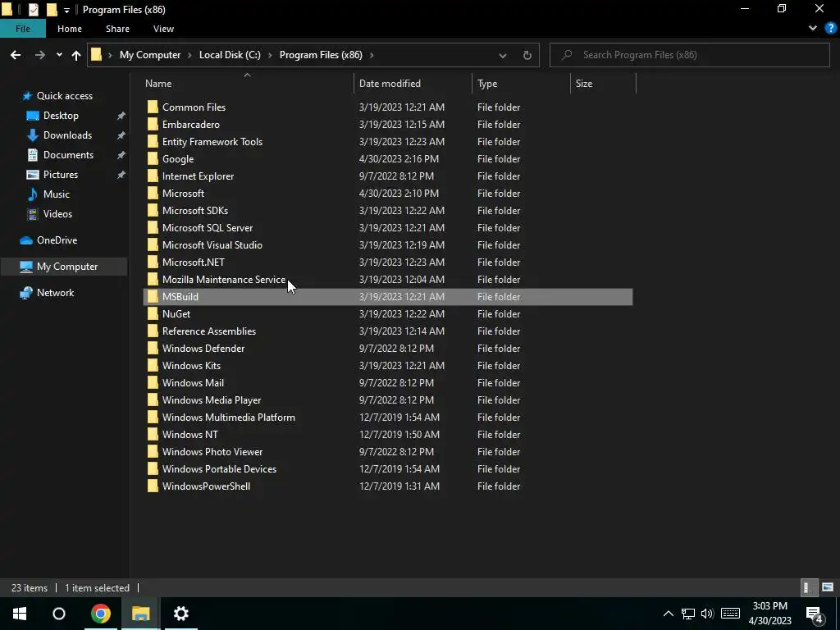
Task: Select Network in the navigation pane
Action: tap(55, 293)
